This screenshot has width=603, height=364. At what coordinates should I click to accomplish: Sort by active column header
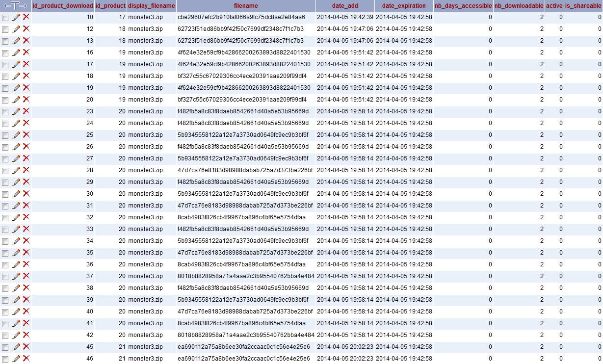click(x=554, y=5)
